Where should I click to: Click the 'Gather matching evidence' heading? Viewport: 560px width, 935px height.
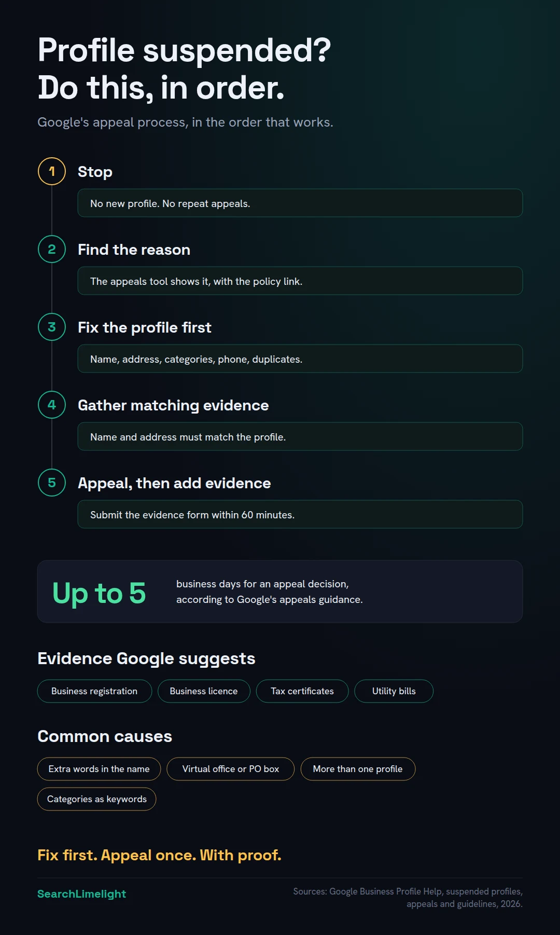click(x=173, y=405)
